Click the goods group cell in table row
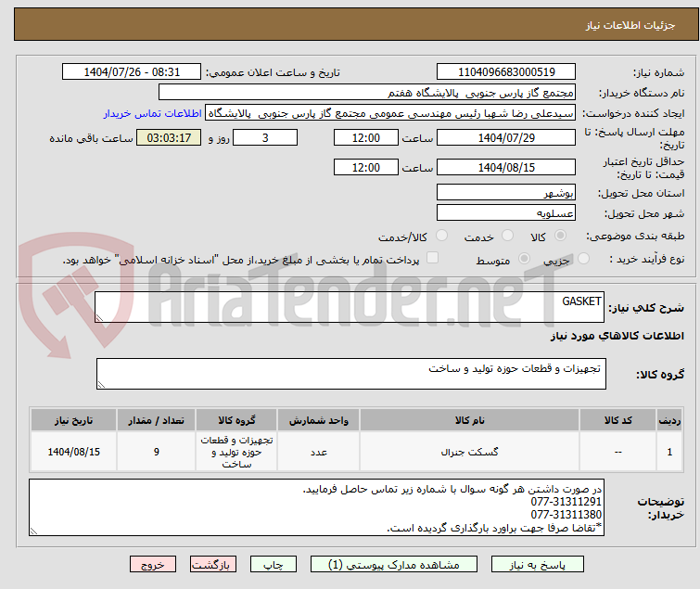 point(236,452)
